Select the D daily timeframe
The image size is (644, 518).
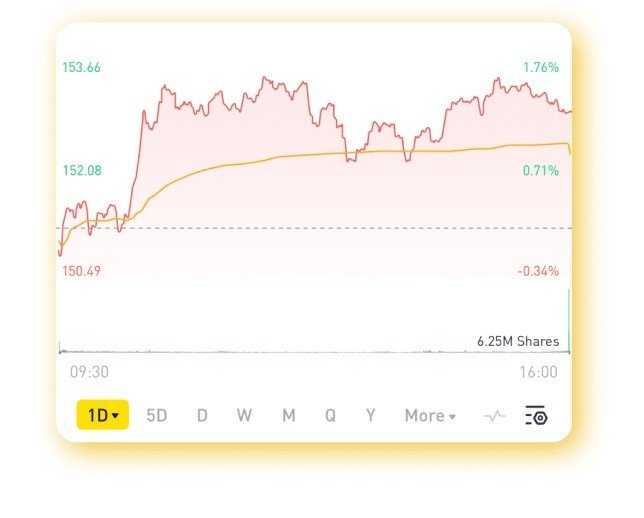click(202, 416)
